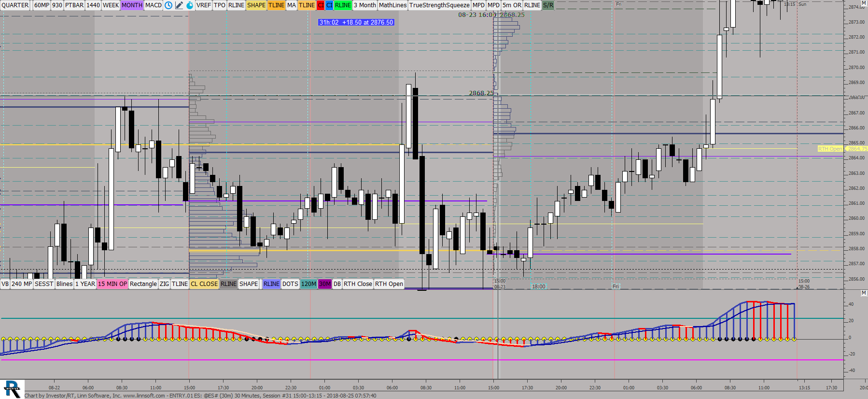Toggle the dark green S/R button
The height and width of the screenshot is (399, 868).
(x=548, y=5)
